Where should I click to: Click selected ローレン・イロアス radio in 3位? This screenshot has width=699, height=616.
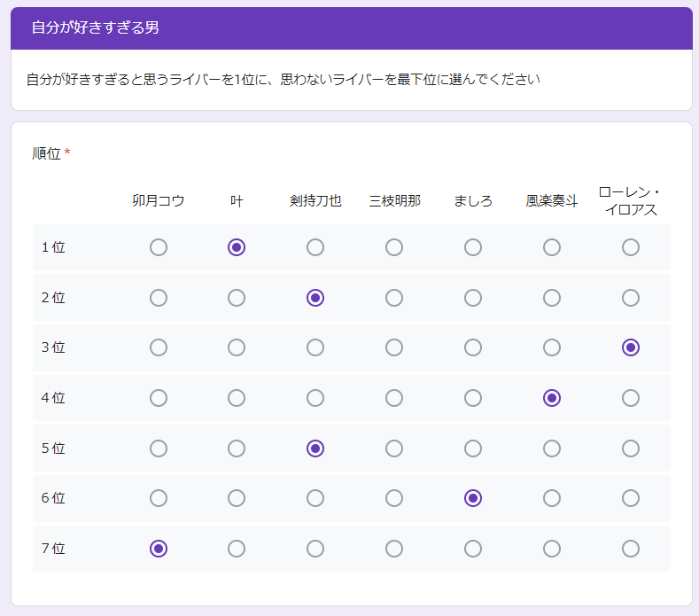[631, 347]
